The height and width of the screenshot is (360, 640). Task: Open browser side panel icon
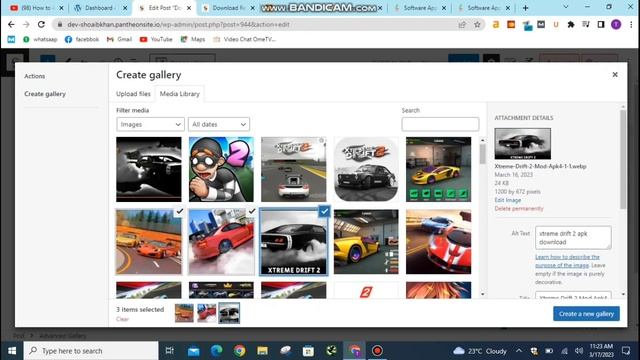click(601, 24)
